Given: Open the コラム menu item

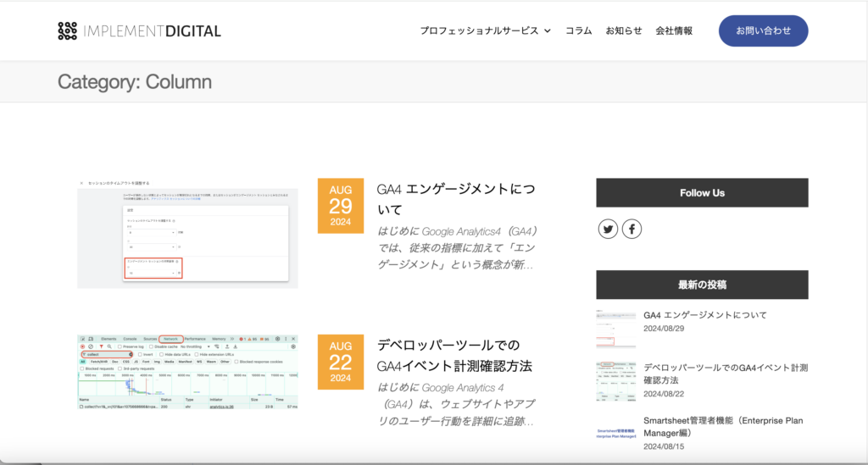Looking at the screenshot, I should pyautogui.click(x=578, y=31).
